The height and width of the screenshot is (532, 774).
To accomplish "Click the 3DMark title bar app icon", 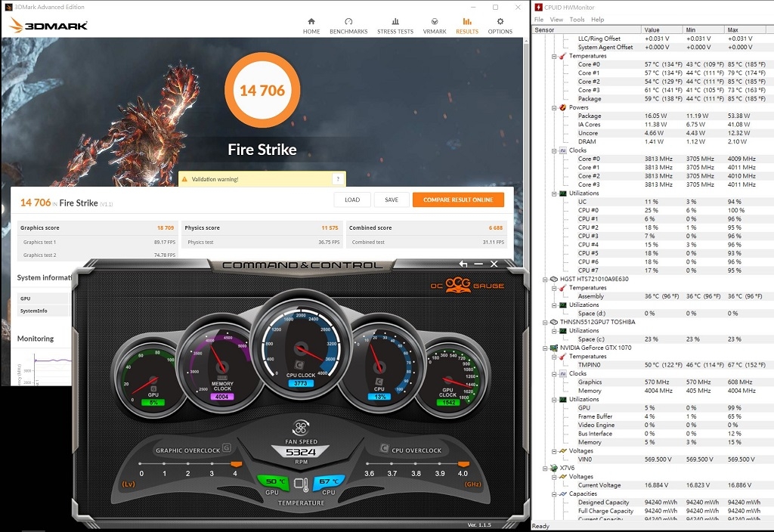I will click(8, 7).
